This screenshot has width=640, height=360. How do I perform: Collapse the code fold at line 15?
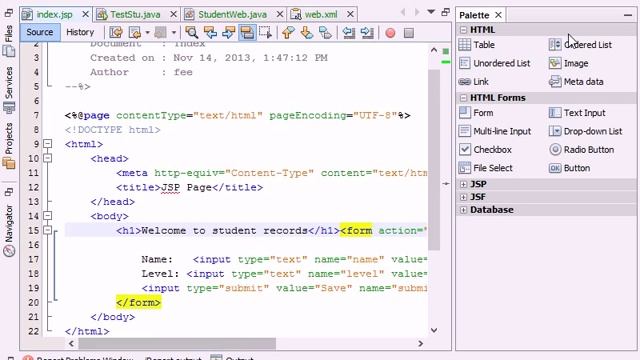48,230
